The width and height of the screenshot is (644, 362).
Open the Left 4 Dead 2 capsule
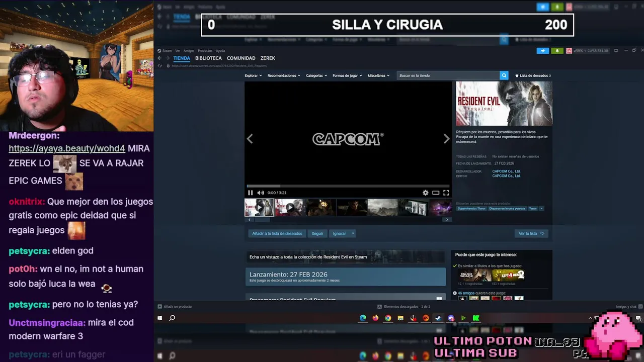[508, 275]
